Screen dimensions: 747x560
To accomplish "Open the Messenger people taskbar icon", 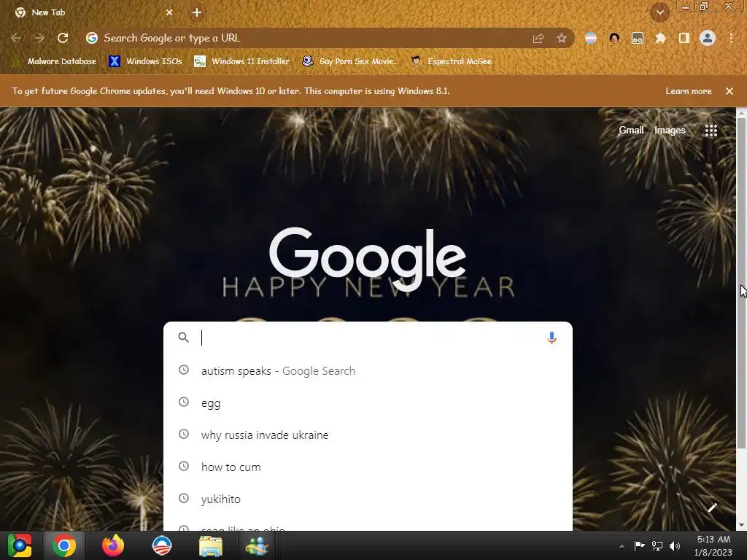I will coord(258,546).
